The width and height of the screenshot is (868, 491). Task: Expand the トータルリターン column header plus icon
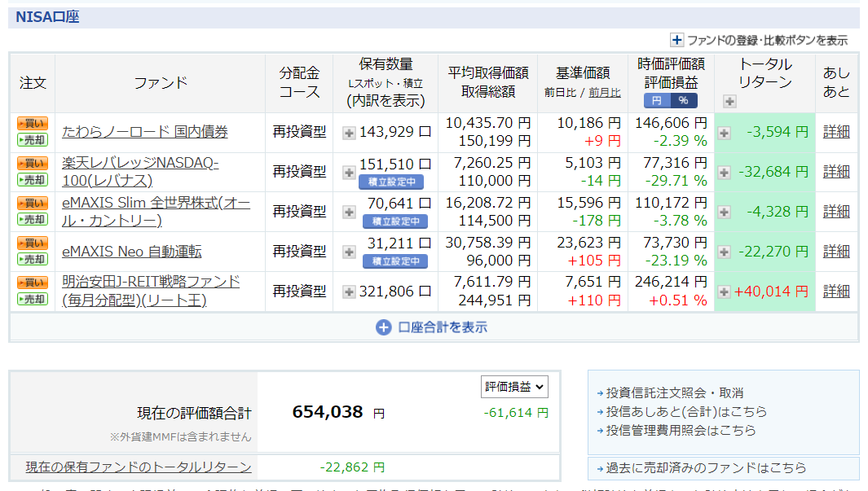click(x=729, y=101)
